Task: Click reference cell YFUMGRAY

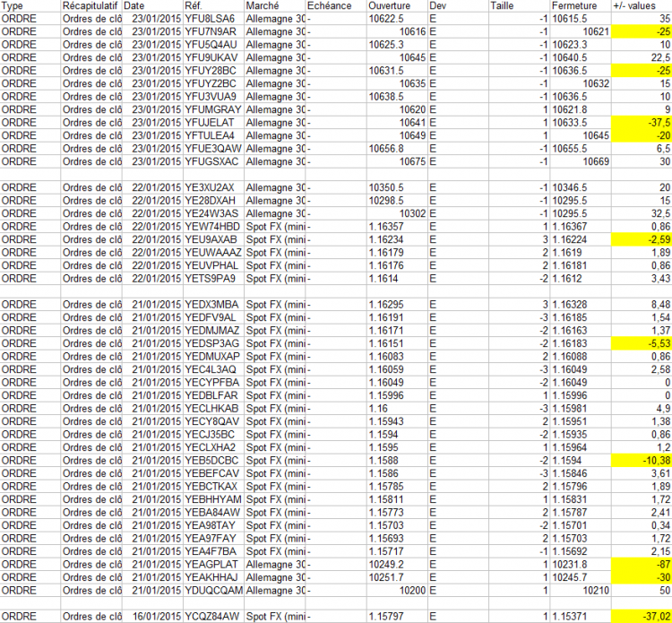Action: (214, 109)
